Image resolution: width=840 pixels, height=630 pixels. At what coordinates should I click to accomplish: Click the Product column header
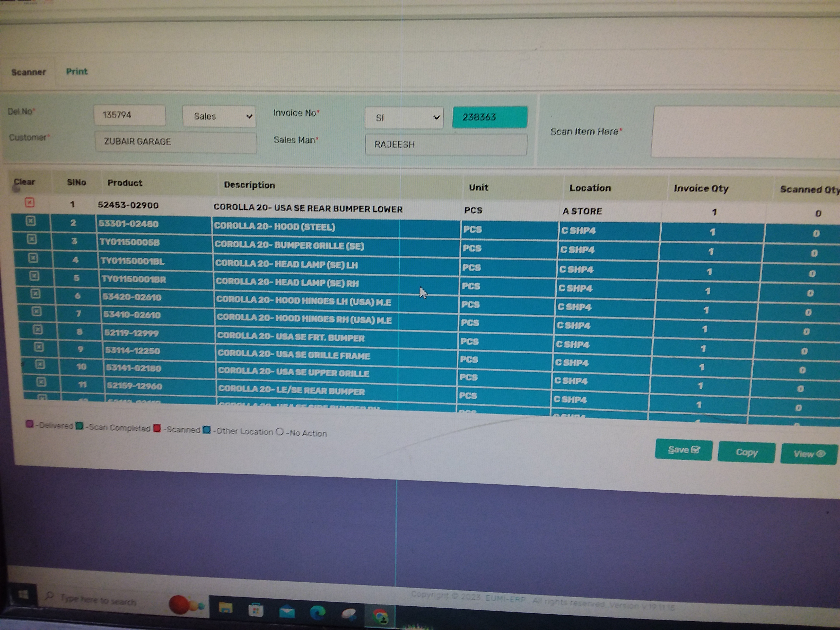tap(125, 183)
